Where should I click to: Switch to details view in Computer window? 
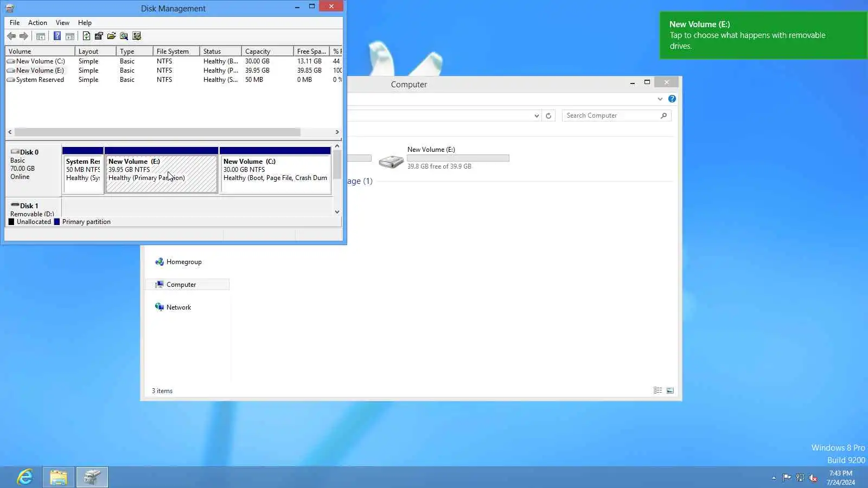[x=658, y=390]
